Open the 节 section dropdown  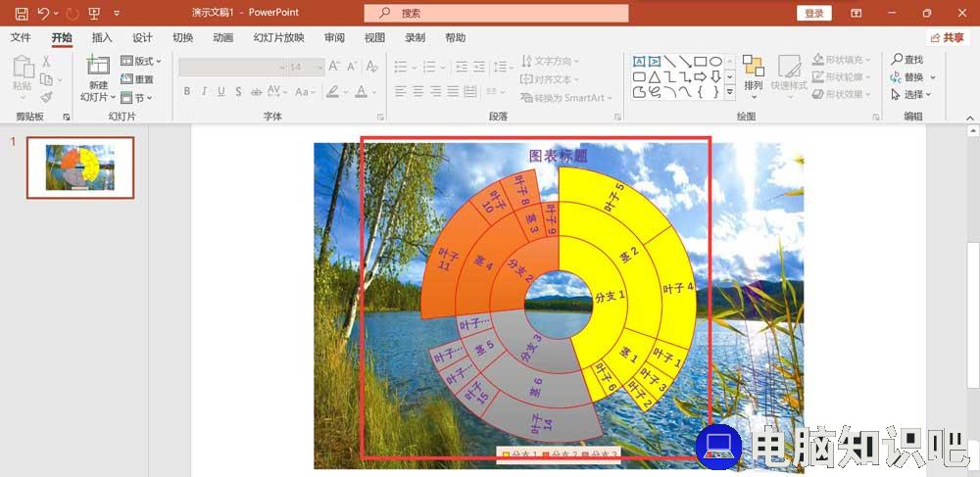tap(136, 97)
